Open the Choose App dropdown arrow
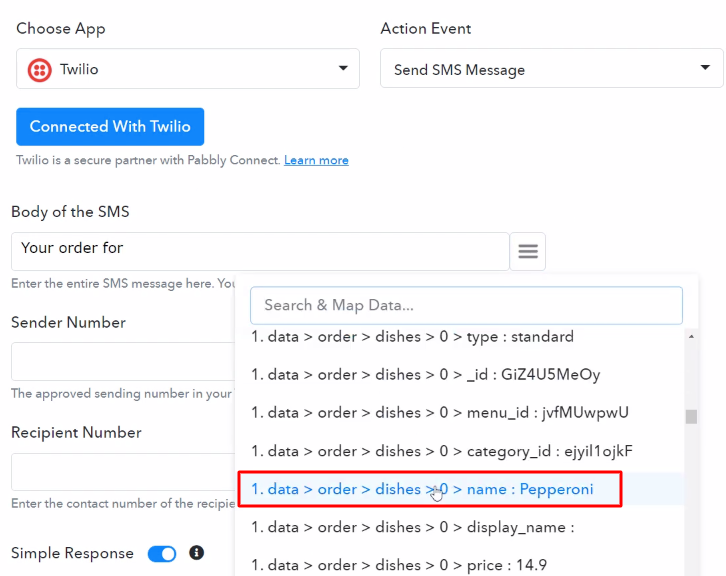The height and width of the screenshot is (576, 726). pyautogui.click(x=343, y=68)
